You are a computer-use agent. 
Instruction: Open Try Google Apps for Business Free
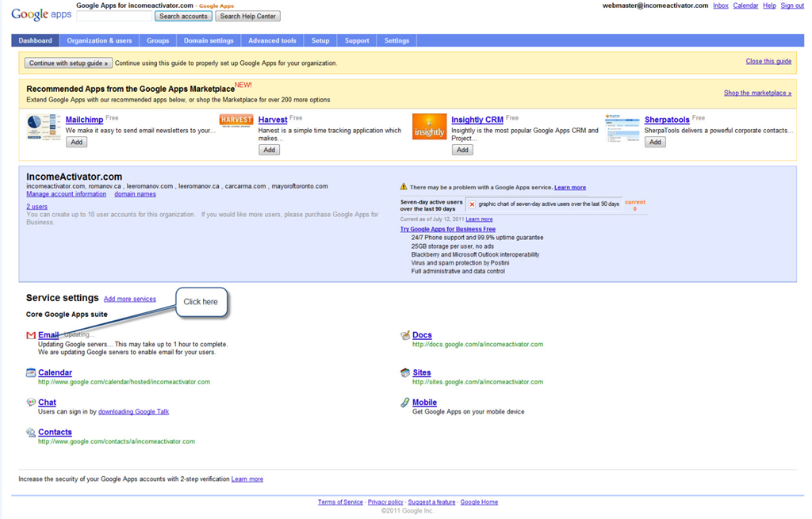[448, 229]
